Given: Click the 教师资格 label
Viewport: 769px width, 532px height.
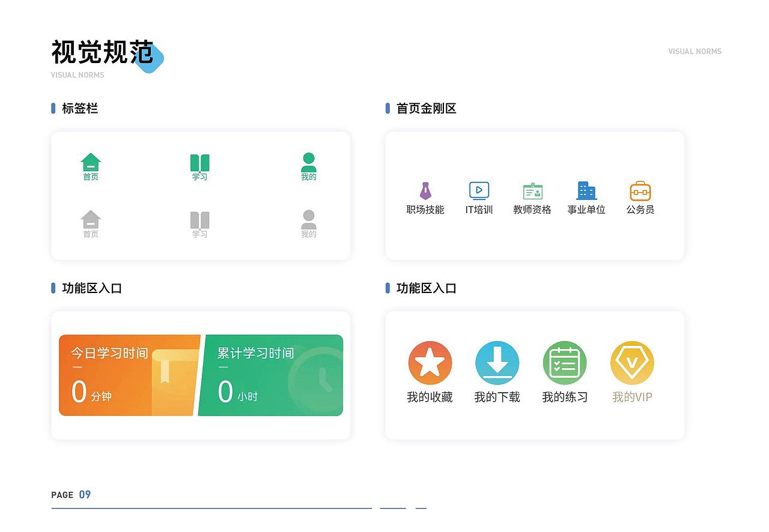Looking at the screenshot, I should (532, 210).
